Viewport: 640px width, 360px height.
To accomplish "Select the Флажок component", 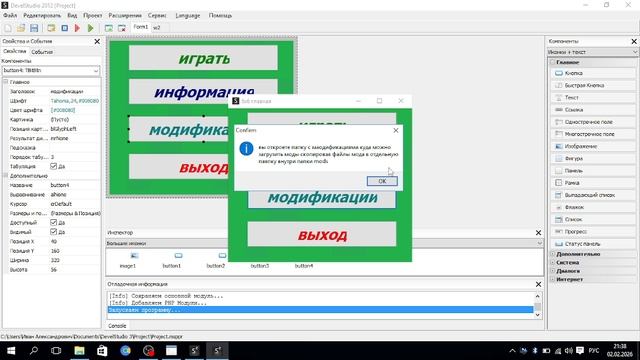I will click(x=592, y=207).
